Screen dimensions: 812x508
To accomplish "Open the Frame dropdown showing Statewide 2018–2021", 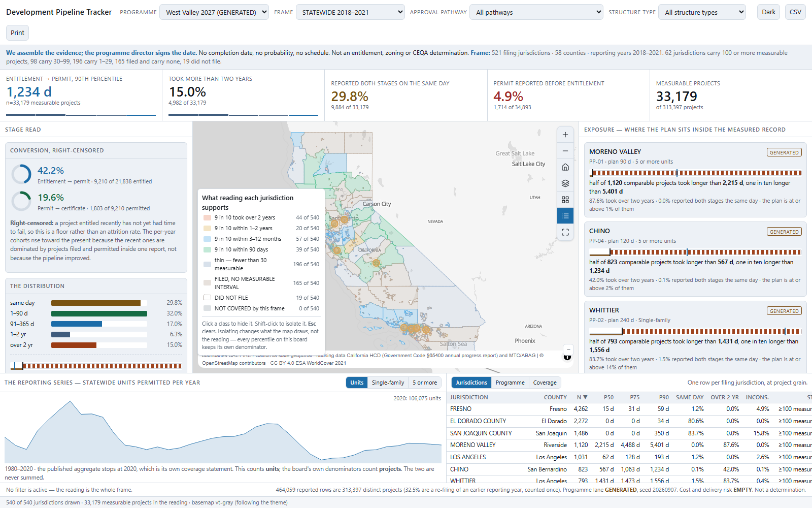I will pos(350,12).
